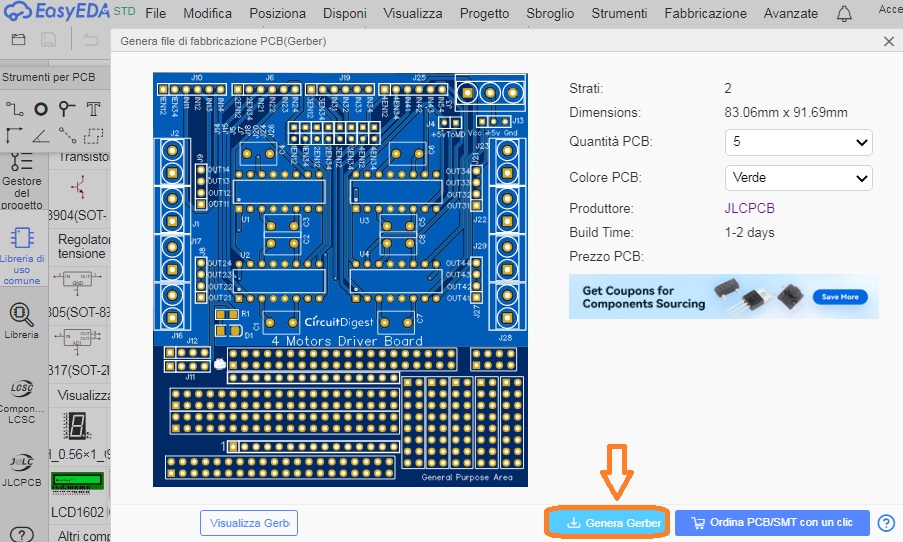Open the JLCPCB sidebar panel
This screenshot has height=542, width=903.
[21, 469]
